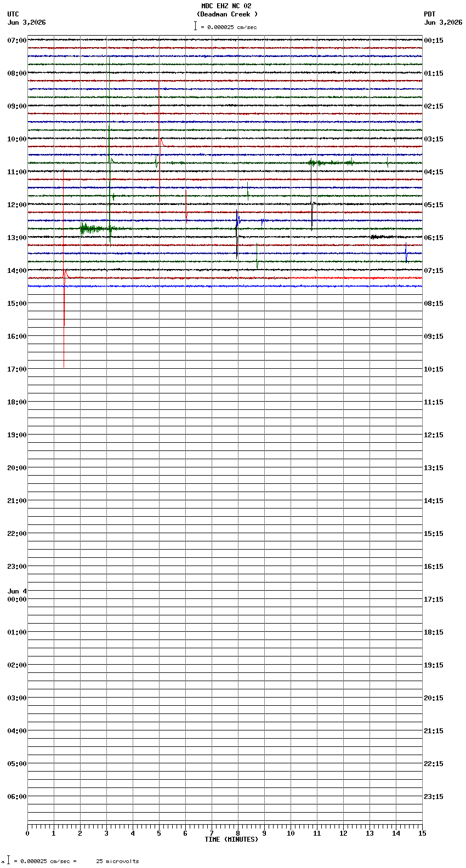Click the '23:15' PDT time label
Viewport: 466px width, 868px height.
click(434, 797)
